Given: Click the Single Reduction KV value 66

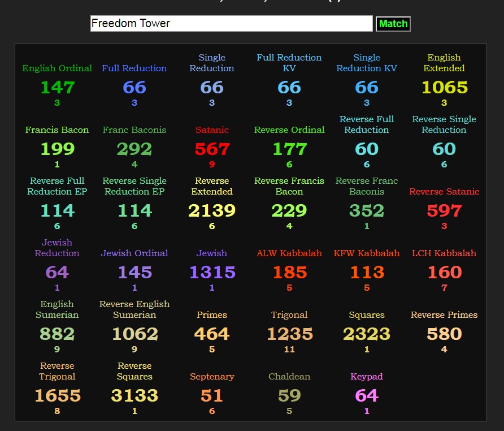Looking at the screenshot, I should pyautogui.click(x=367, y=88).
